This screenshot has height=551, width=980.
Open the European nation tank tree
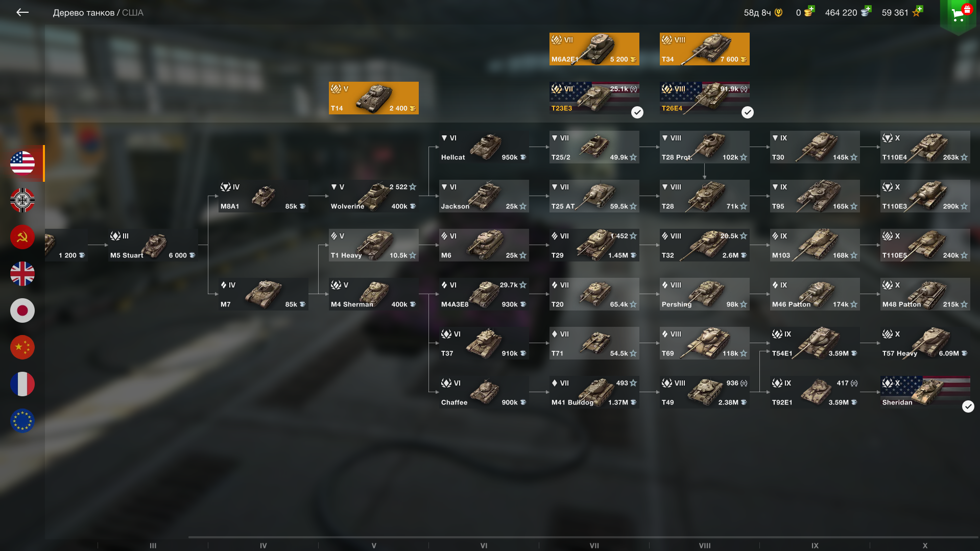[x=22, y=421]
